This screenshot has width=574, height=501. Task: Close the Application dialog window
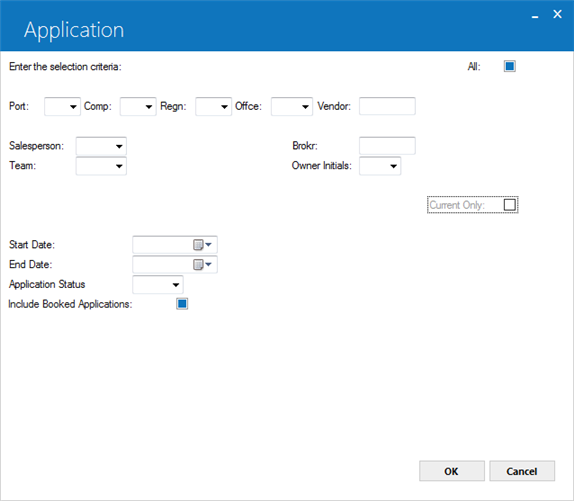pyautogui.click(x=557, y=14)
